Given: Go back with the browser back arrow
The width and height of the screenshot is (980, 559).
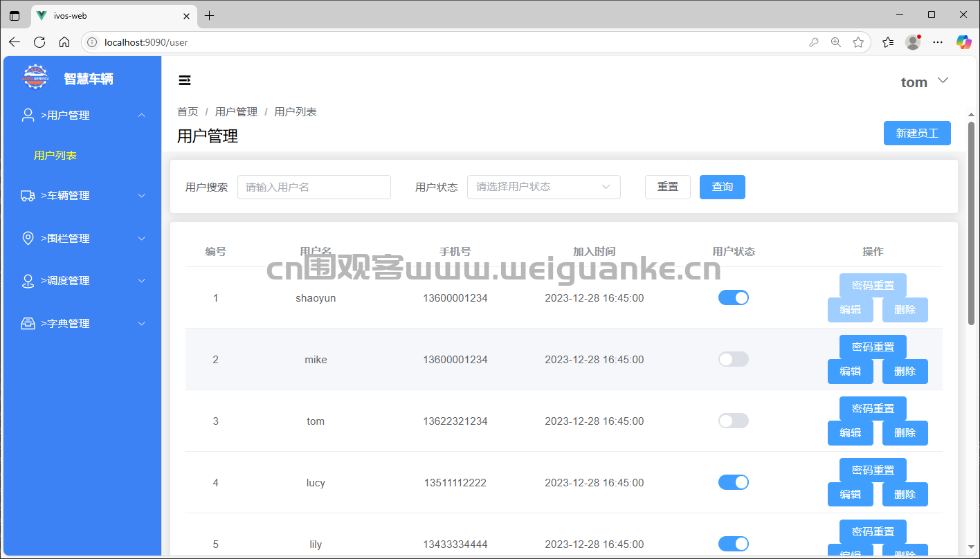Looking at the screenshot, I should click(15, 42).
